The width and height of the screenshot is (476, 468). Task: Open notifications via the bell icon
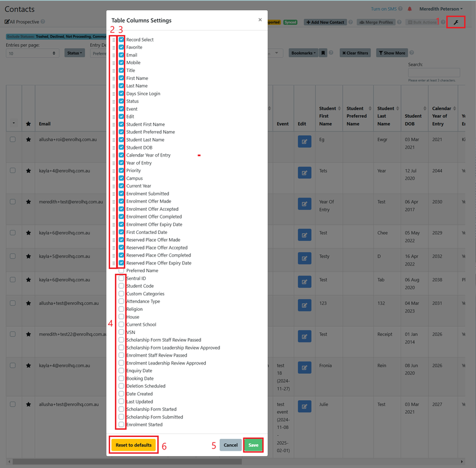point(409,8)
